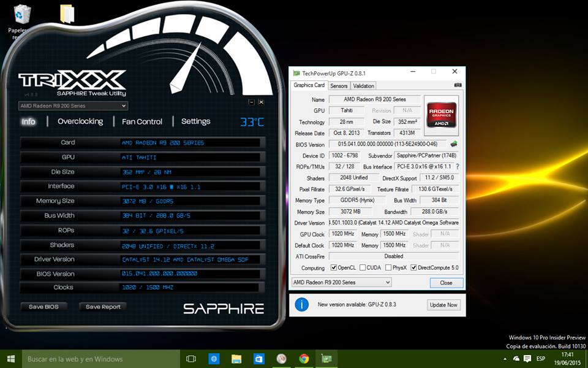This screenshot has height=368, width=588.
Task: Switch to TRIXX via its round taskbar icon
Action: tap(281, 359)
